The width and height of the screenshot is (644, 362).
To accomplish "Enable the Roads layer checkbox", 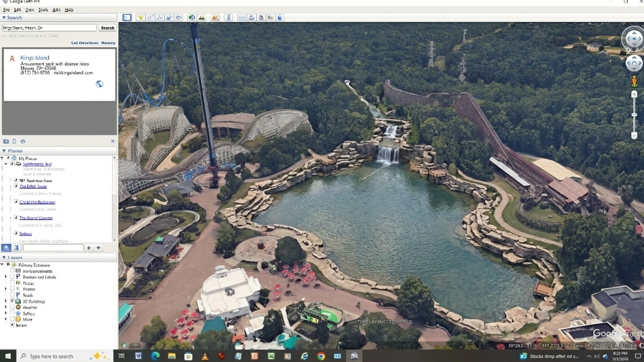I will 12,295.
